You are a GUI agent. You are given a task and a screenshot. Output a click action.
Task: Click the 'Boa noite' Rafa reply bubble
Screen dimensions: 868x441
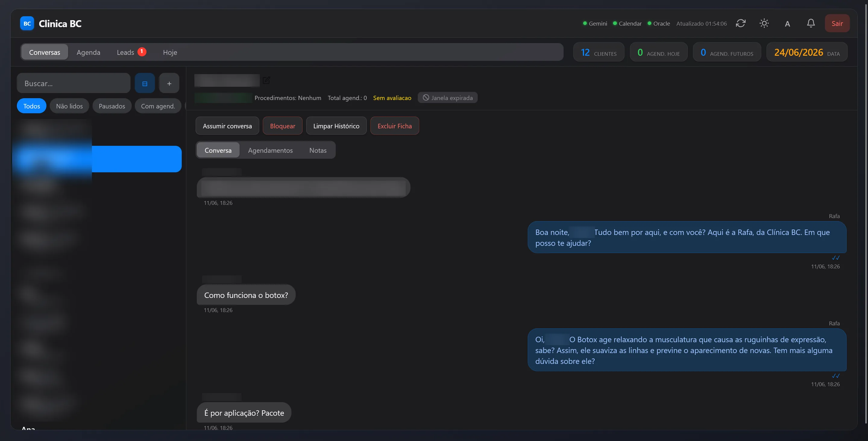687,237
